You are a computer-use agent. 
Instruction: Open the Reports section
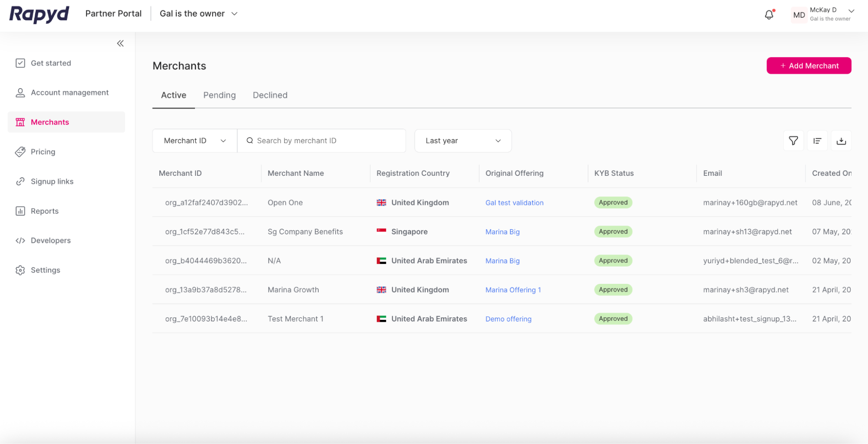44,211
